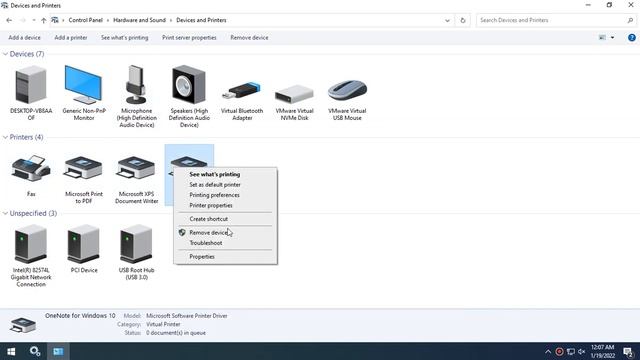Open the change view options dropdown arrow
Screen dimensions: 640x360
click(x=612, y=38)
